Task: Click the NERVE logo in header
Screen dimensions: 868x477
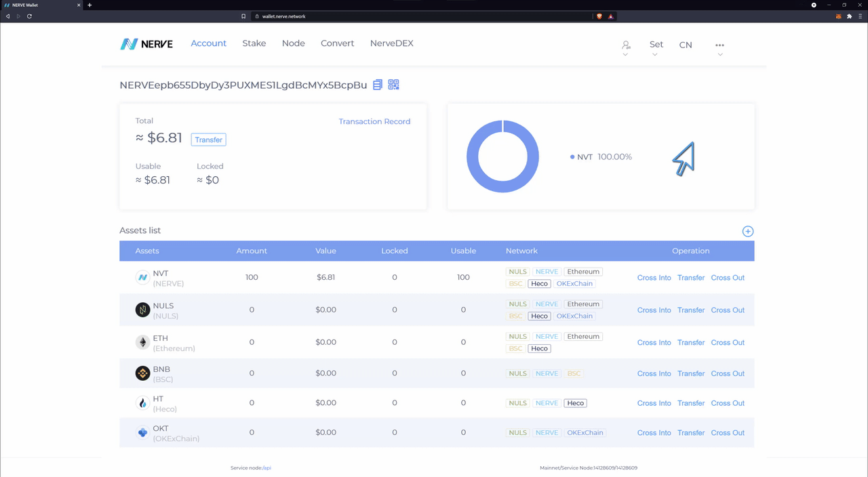Action: 146,44
